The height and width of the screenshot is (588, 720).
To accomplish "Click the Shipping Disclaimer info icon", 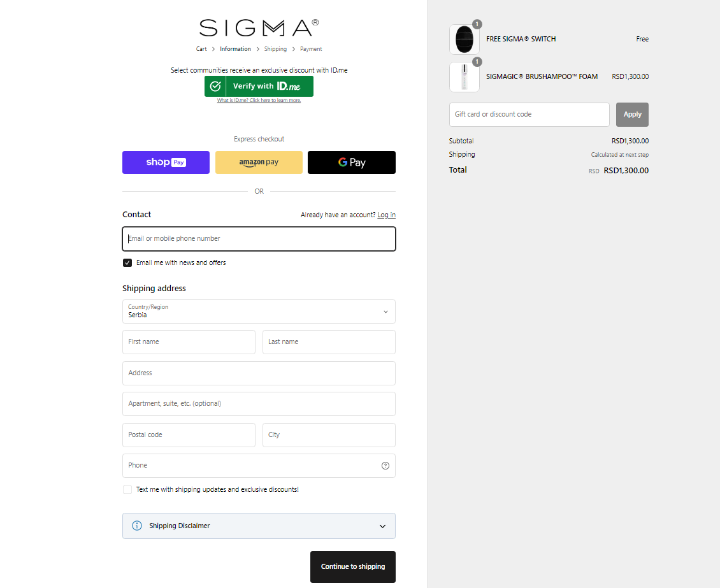I will pos(136,526).
